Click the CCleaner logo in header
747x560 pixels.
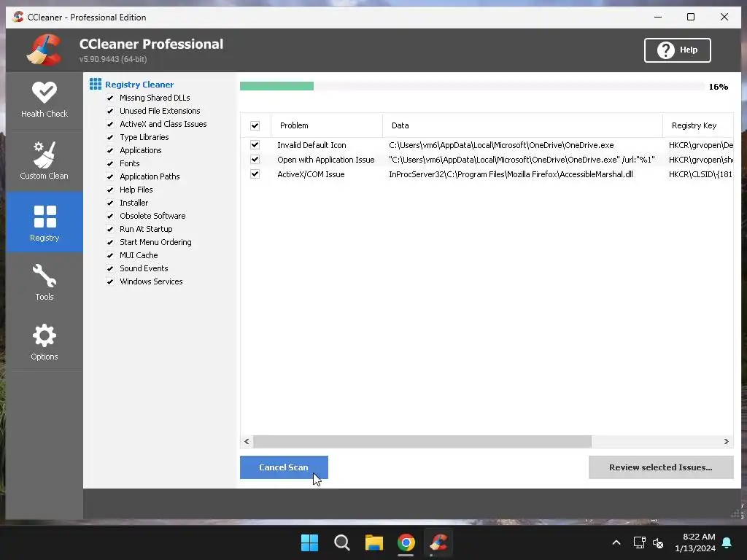point(44,50)
